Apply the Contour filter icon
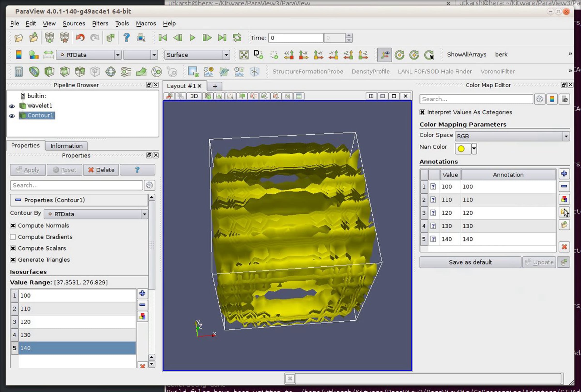Image resolution: width=581 pixels, height=392 pixels. [34, 72]
